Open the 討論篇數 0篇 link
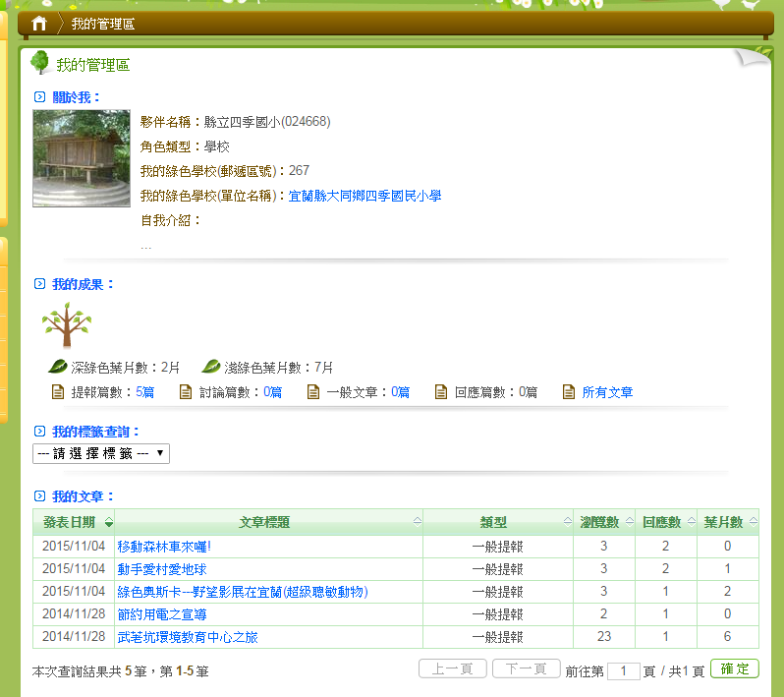The height and width of the screenshot is (697, 784). tap(272, 392)
